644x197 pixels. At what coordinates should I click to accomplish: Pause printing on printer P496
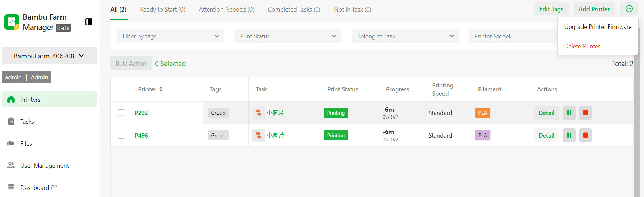pos(569,135)
